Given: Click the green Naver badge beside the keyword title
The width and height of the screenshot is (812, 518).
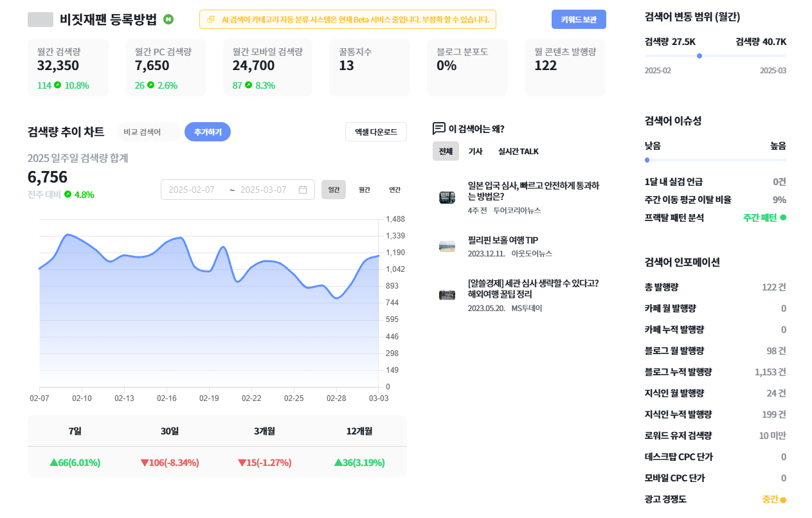Looking at the screenshot, I should click(x=168, y=19).
